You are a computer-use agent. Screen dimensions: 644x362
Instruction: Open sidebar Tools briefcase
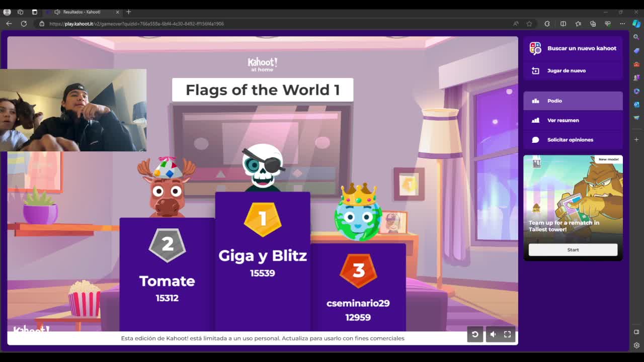click(636, 64)
